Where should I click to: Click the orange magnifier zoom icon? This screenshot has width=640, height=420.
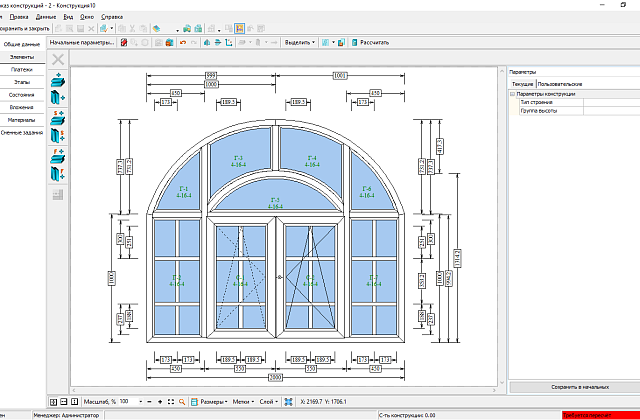[x=182, y=402]
